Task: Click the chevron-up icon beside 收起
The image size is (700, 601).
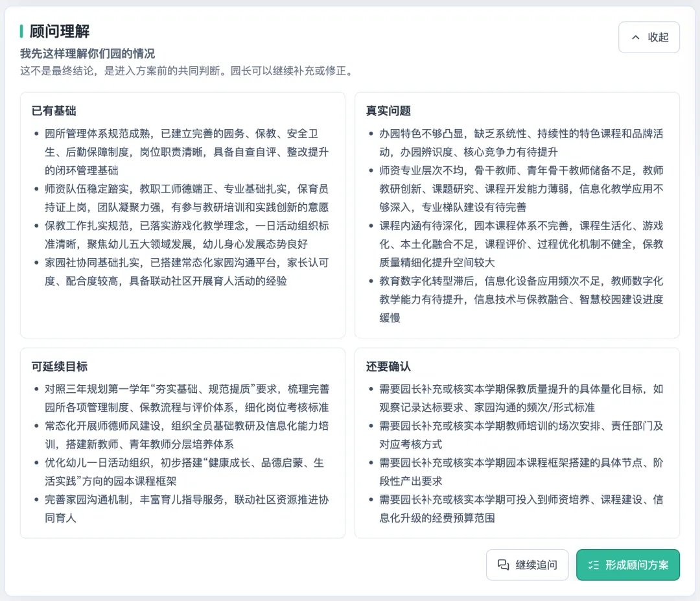Action: pos(635,38)
